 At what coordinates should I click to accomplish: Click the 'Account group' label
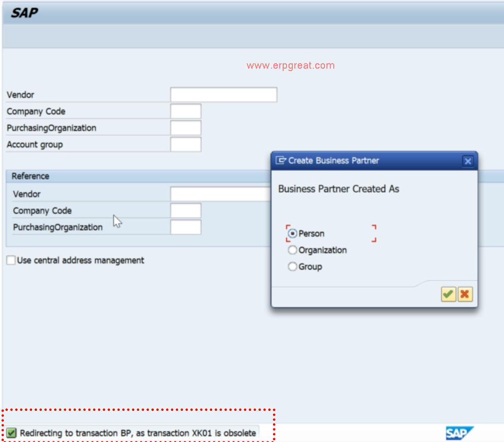click(35, 145)
